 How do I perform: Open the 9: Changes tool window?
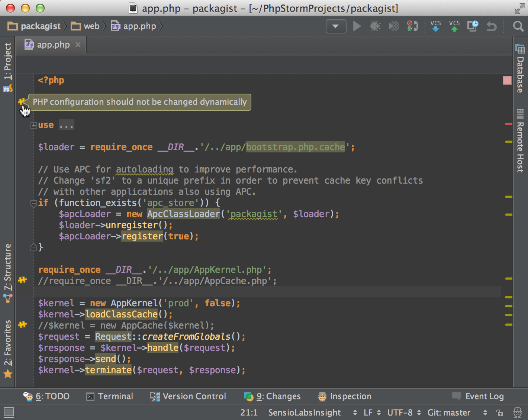272,396
